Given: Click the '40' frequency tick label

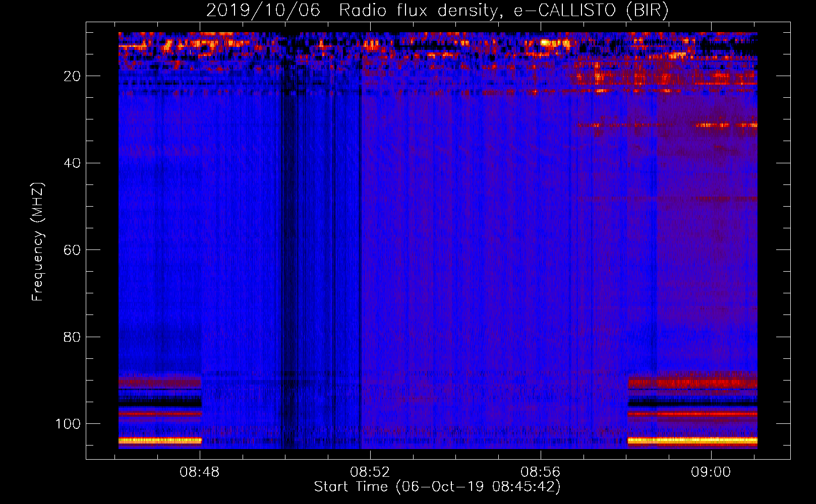Looking at the screenshot, I should [x=72, y=163].
